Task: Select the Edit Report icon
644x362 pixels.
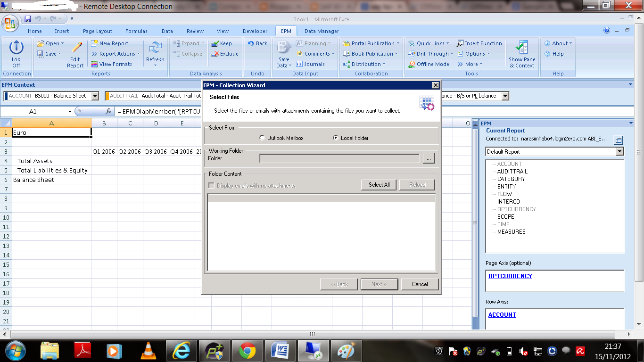Action: 75,53
